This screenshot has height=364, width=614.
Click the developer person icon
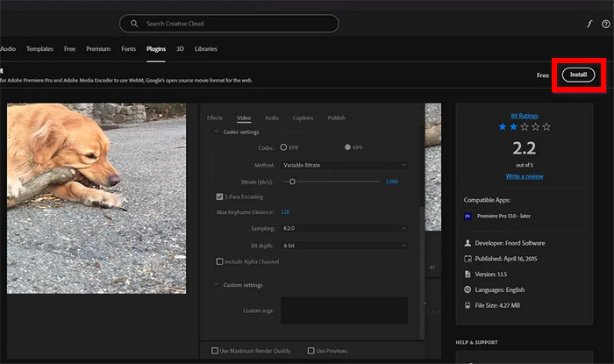pos(468,243)
